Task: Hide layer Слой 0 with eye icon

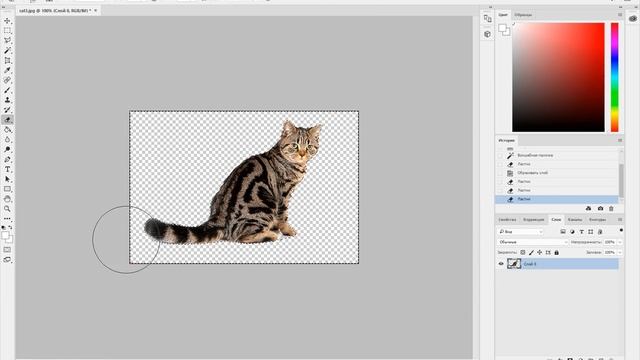Action: 501,264
